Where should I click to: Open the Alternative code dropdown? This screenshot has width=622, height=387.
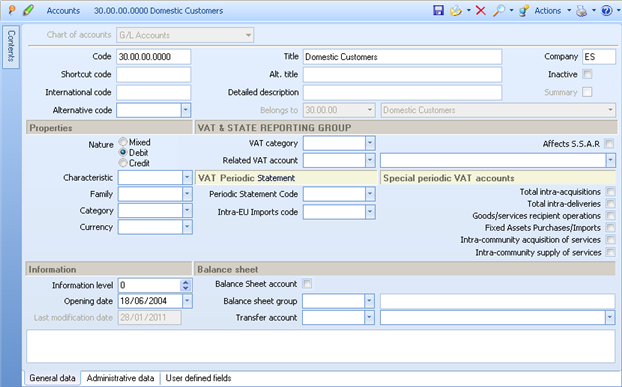186,110
